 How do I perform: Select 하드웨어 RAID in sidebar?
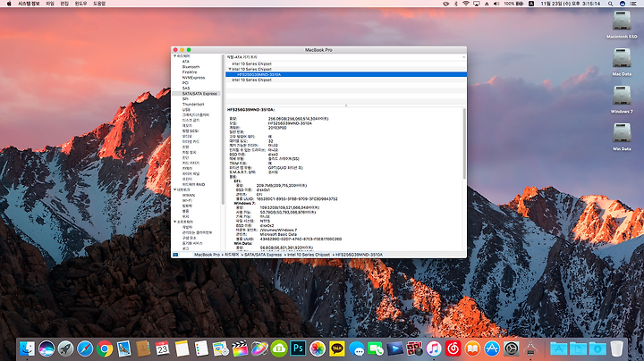click(193, 185)
